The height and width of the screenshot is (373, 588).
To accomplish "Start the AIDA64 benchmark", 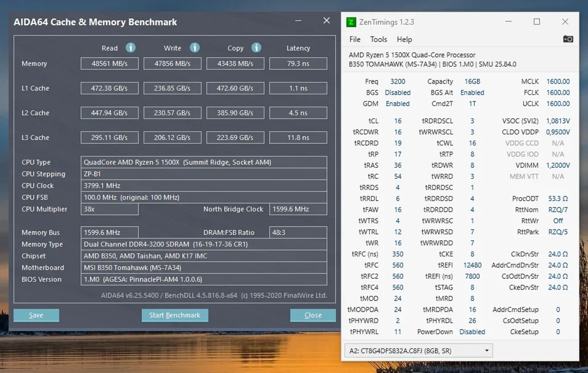I will pos(175,315).
